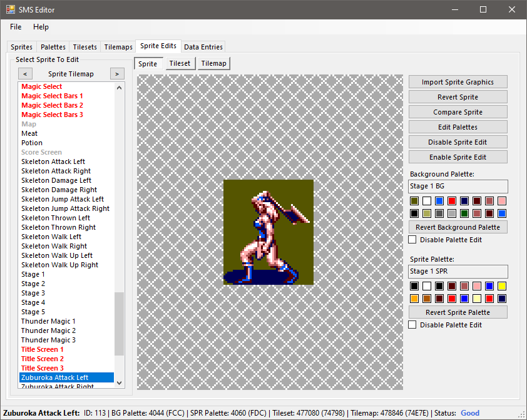Switch to the Tilesets tab
Image resolution: width=527 pixels, height=420 pixels.
[x=84, y=47]
